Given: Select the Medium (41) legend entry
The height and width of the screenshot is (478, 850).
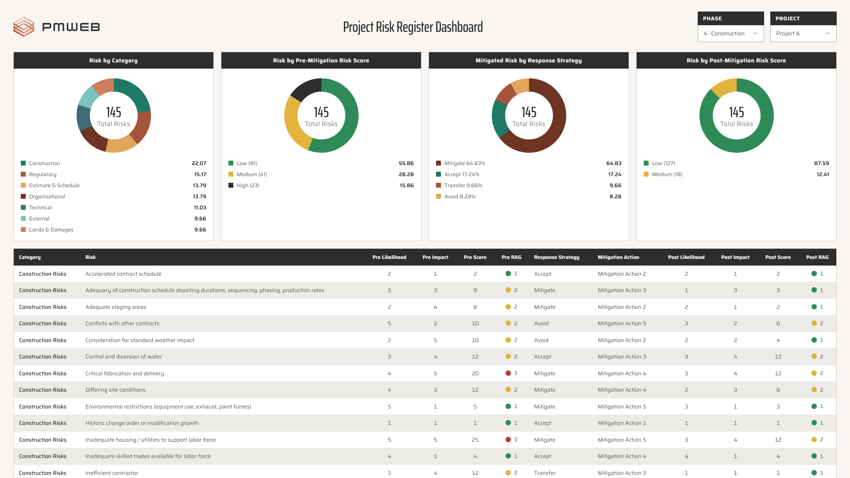Looking at the screenshot, I should click(x=248, y=175).
